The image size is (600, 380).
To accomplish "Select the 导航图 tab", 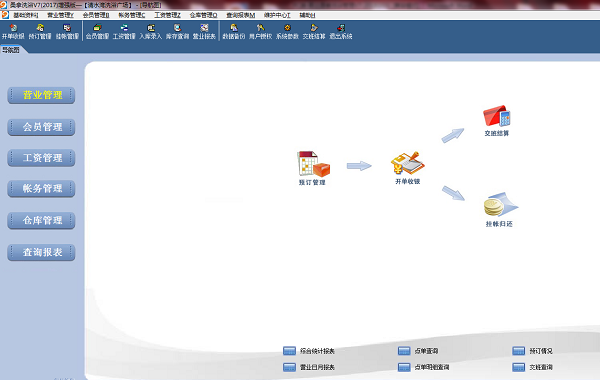I will point(10,50).
